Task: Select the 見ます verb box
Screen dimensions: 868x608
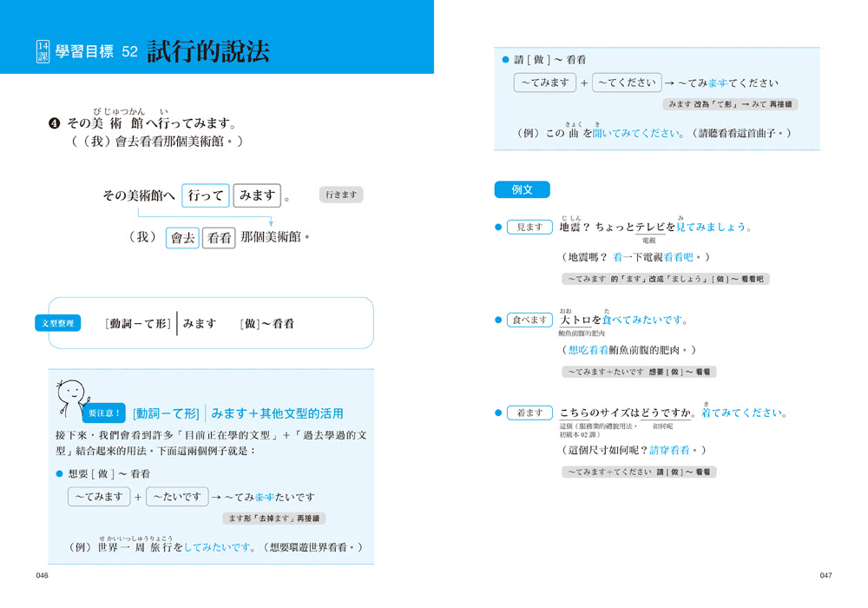Action: tap(529, 227)
